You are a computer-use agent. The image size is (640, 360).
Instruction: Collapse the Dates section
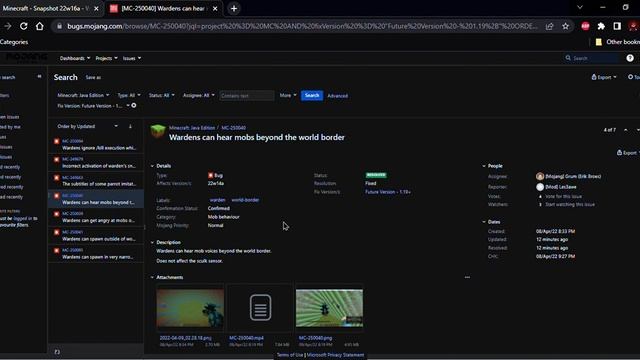[484, 222]
